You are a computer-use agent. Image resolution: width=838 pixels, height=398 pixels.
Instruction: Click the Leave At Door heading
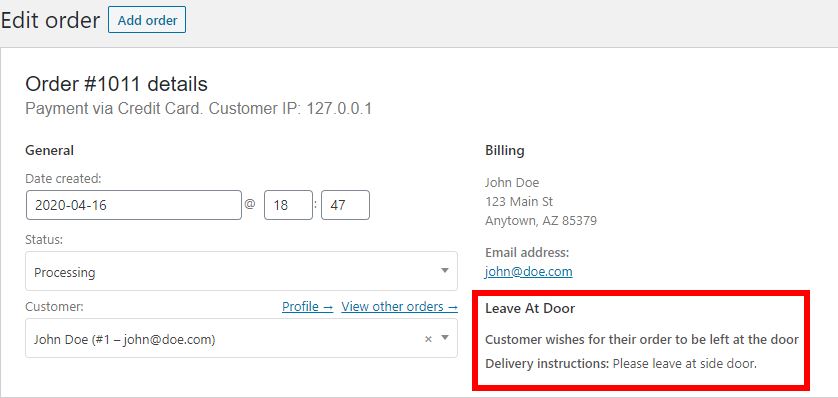530,308
